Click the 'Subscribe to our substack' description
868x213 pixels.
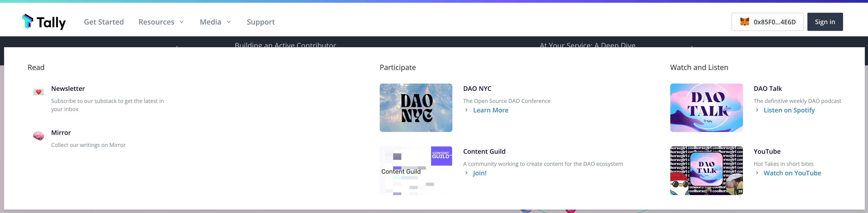coord(108,105)
